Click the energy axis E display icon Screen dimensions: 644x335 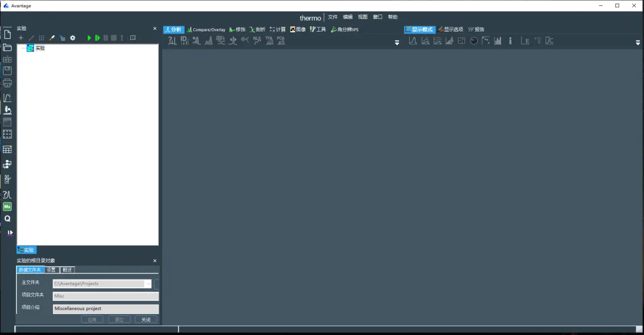coord(525,41)
